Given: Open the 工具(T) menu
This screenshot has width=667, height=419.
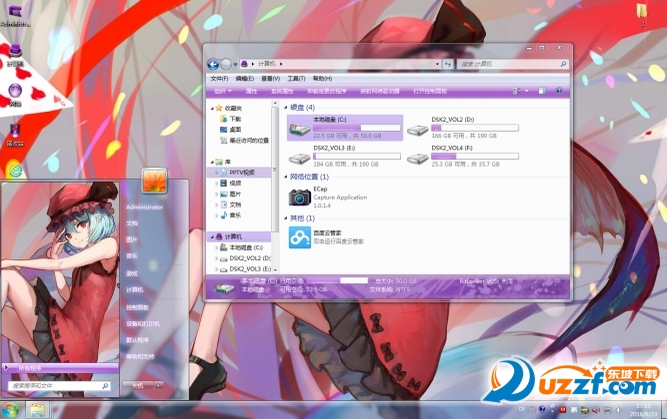Looking at the screenshot, I should pos(296,78).
